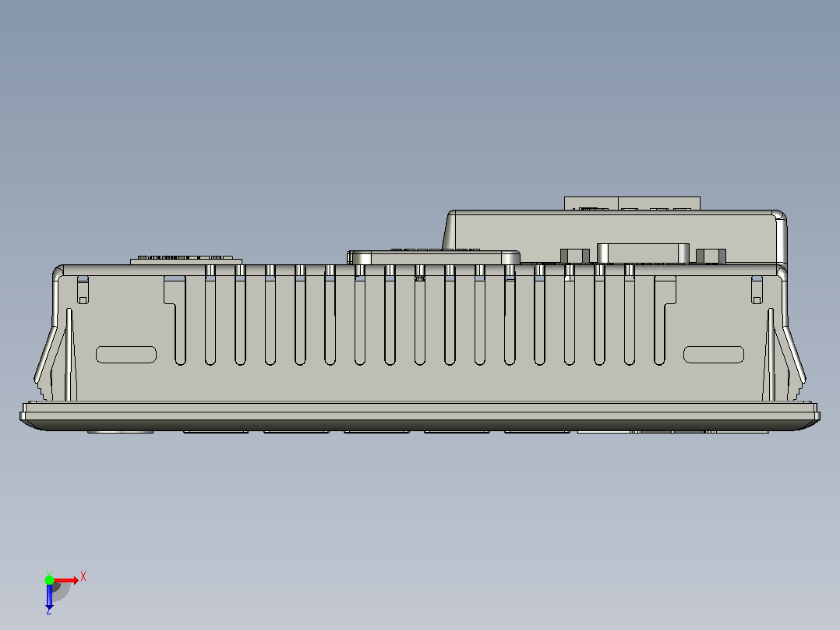Select the left oblong slot on the housing
Image resolution: width=840 pixels, height=630 pixels.
click(x=126, y=355)
